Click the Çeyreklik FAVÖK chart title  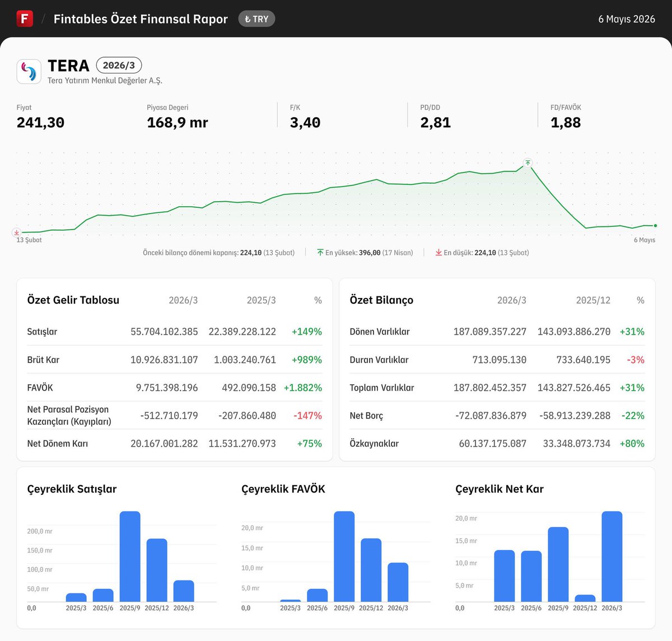283,489
